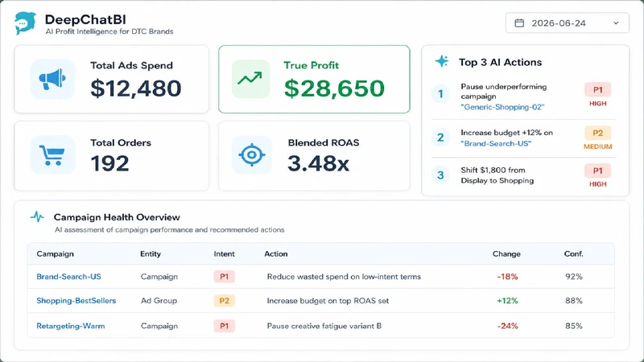Screen dimensions: 644x362
Task: Open the "Generic-Shopping-02" campaign link
Action: (x=502, y=107)
